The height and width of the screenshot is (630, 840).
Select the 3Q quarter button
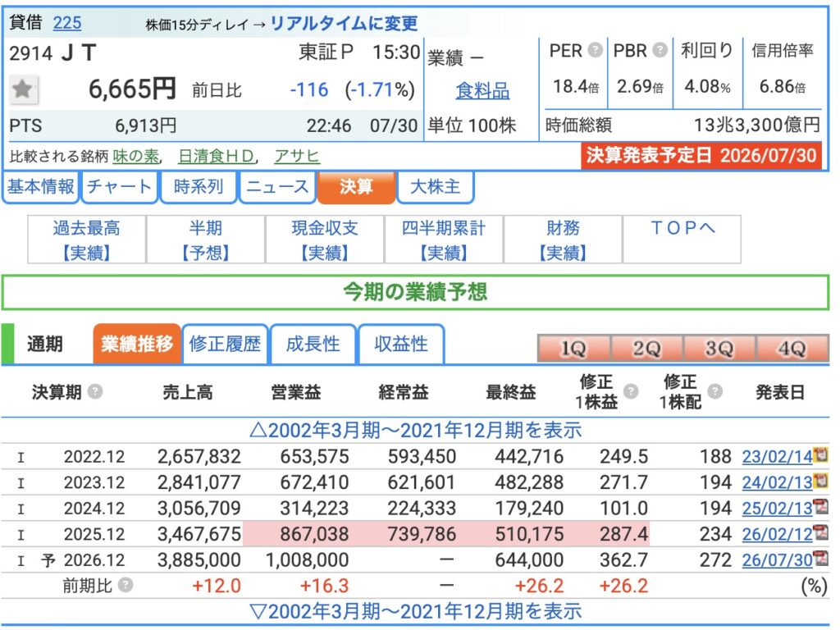coord(719,349)
